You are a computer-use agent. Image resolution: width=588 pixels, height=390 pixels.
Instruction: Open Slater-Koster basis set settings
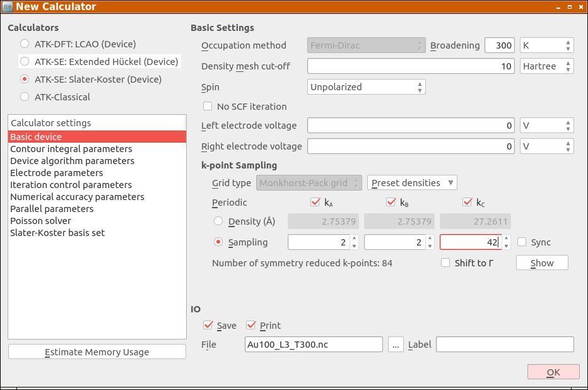(x=97, y=233)
